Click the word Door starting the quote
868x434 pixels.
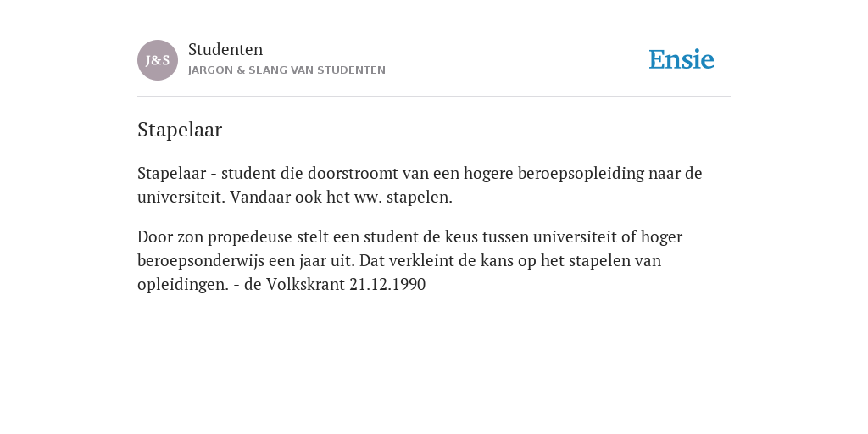pyautogui.click(x=155, y=237)
